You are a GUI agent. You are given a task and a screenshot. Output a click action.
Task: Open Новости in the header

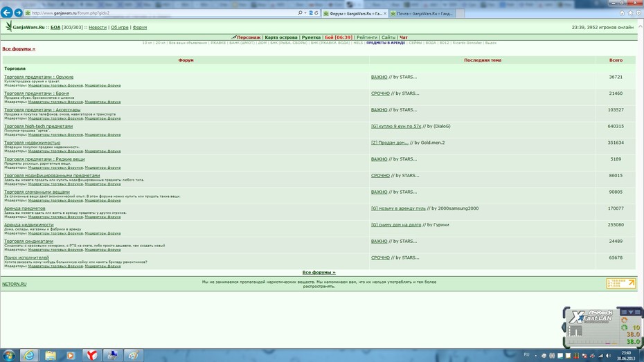click(x=98, y=28)
